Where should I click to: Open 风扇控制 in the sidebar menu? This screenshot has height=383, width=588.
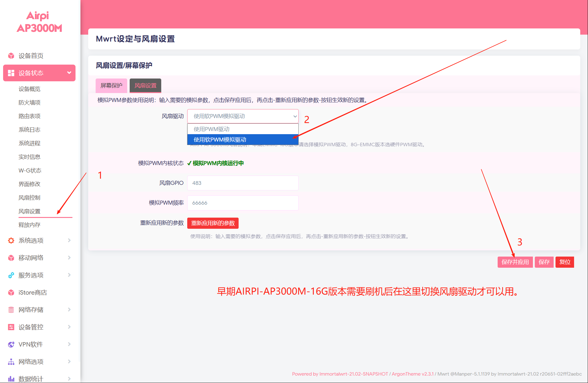pos(29,198)
